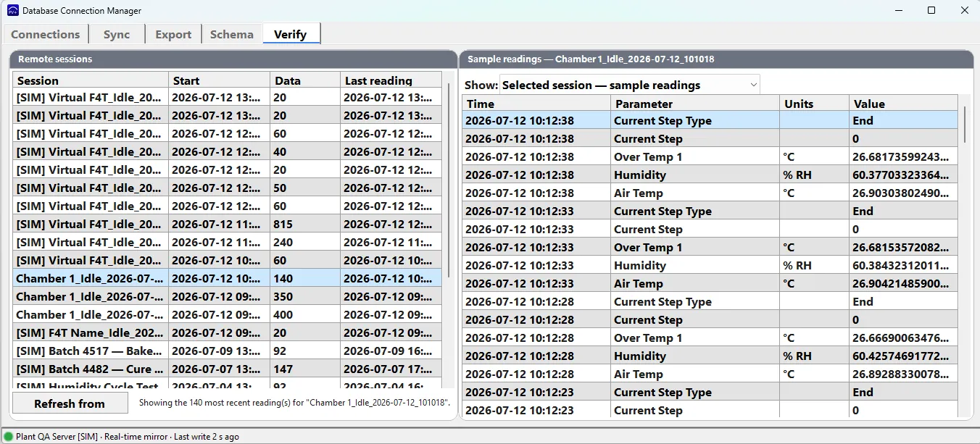Viewport: 980px width, 444px height.
Task: Click the Last reading cell 2026-07-07 17:
Action: pyautogui.click(x=391, y=369)
